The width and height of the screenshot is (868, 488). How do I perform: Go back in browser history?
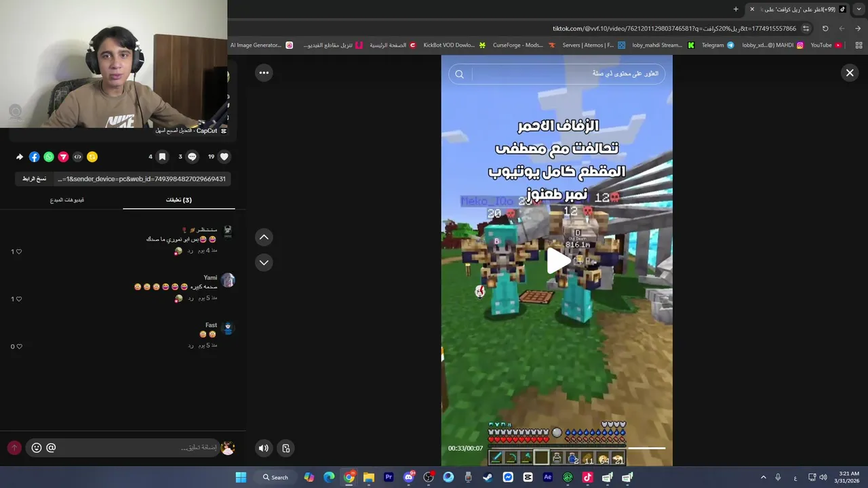point(858,28)
